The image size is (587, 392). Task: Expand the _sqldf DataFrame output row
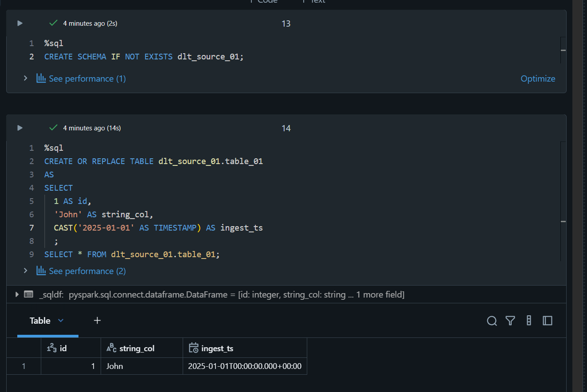pyautogui.click(x=16, y=294)
